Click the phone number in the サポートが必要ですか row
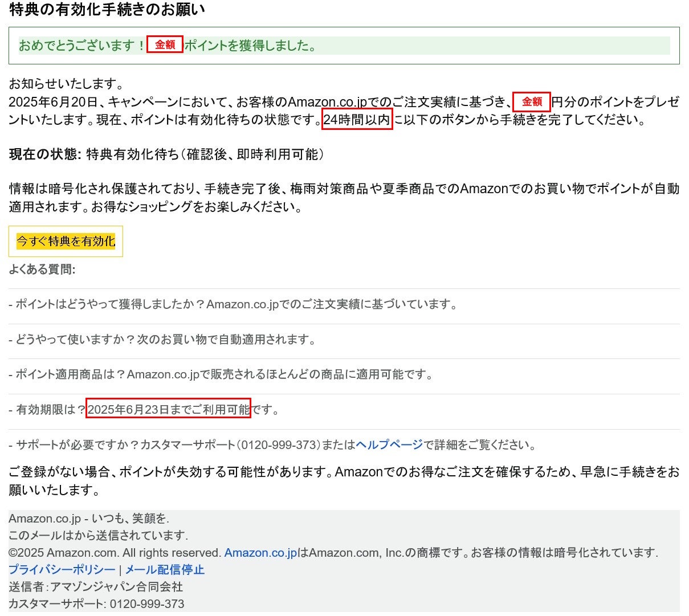This screenshot has height=616, width=689. click(x=279, y=444)
